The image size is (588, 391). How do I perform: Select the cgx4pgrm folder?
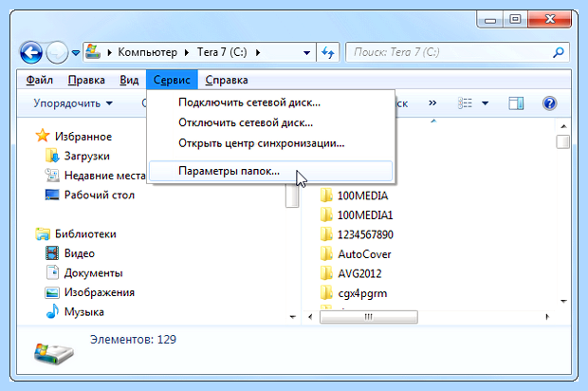(x=362, y=293)
